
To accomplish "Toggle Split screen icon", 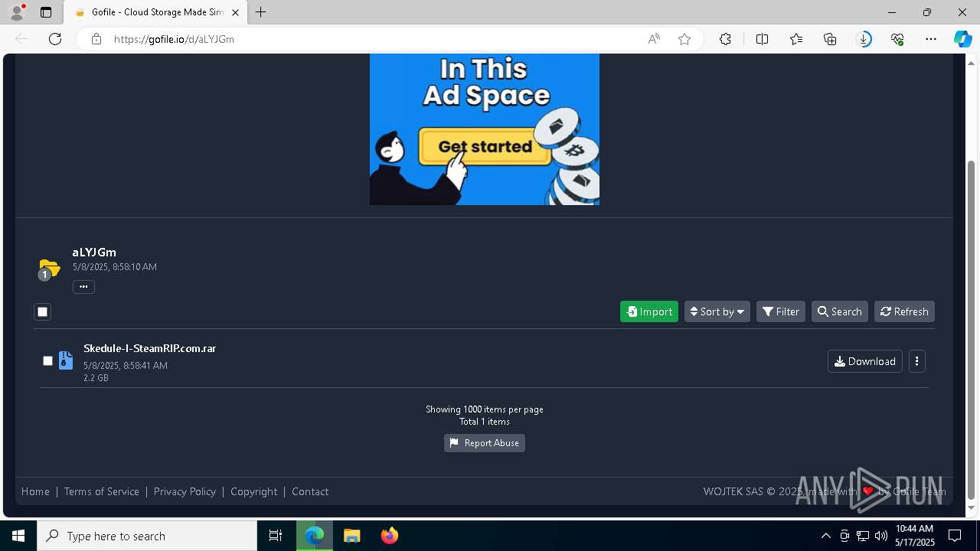I will pyautogui.click(x=762, y=39).
